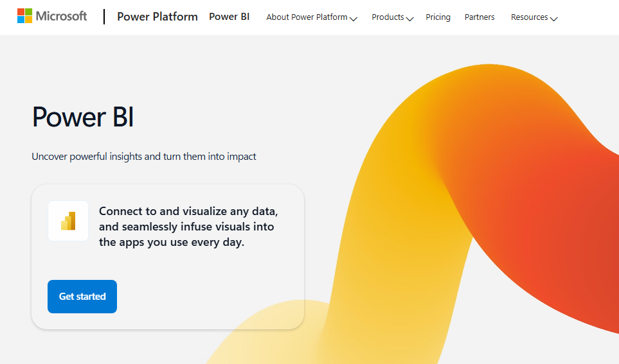619x364 pixels.
Task: Click the Power BI bar chart icon
Action: [68, 221]
